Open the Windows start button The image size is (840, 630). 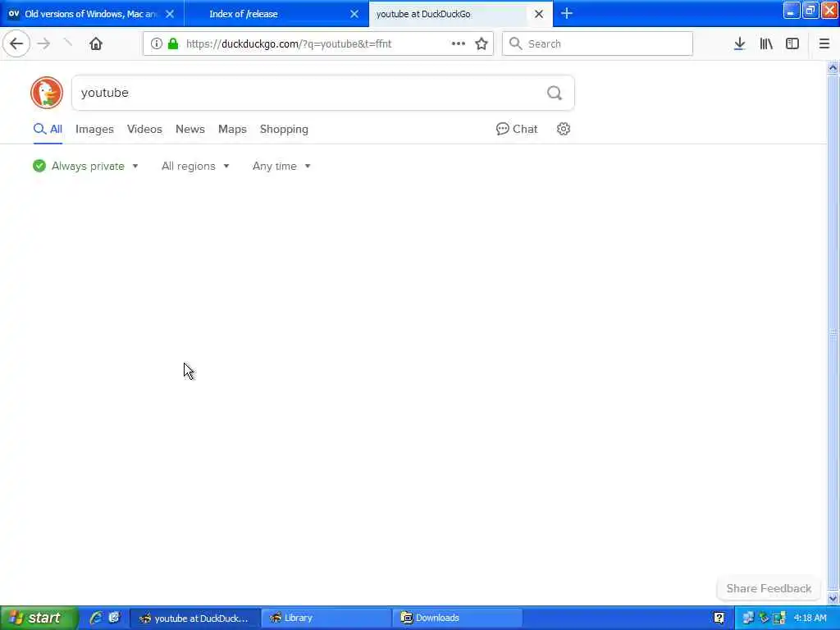[39, 619]
